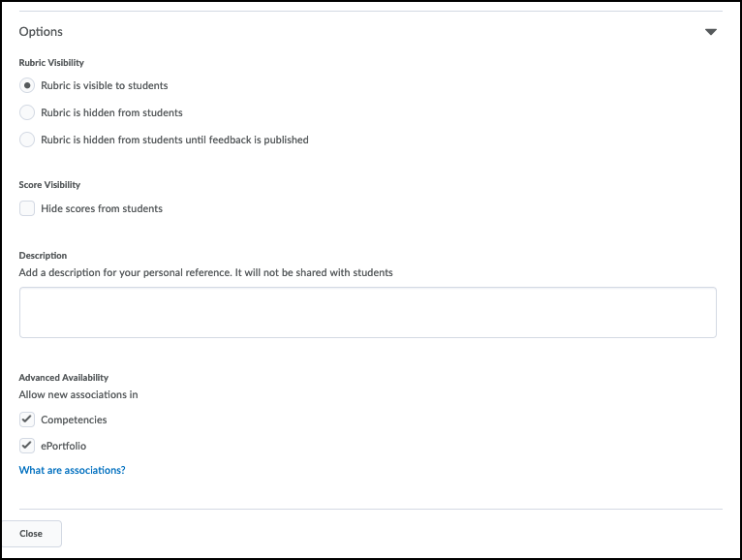Click the Competencies label text
This screenshot has width=742, height=560.
tap(74, 420)
